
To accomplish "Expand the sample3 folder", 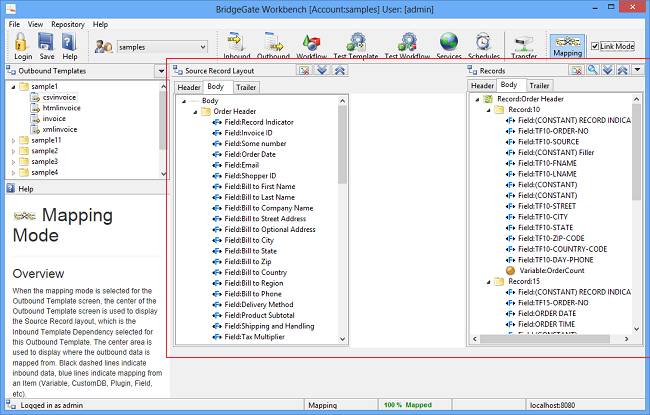I will click(13, 163).
